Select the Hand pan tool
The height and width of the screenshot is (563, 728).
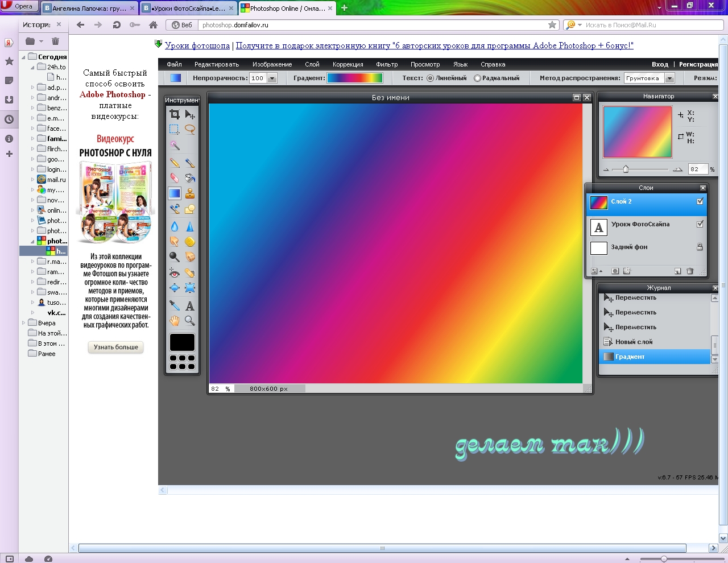click(x=175, y=321)
